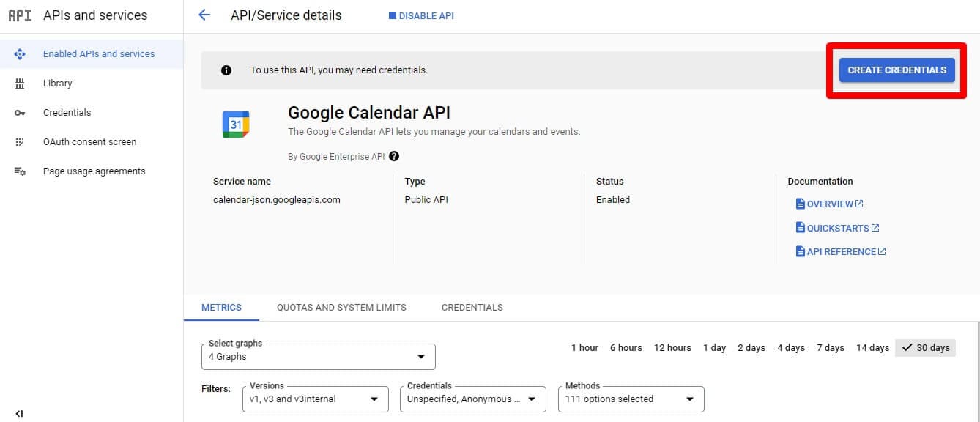Click the Library icon in the sidebar

click(x=20, y=84)
